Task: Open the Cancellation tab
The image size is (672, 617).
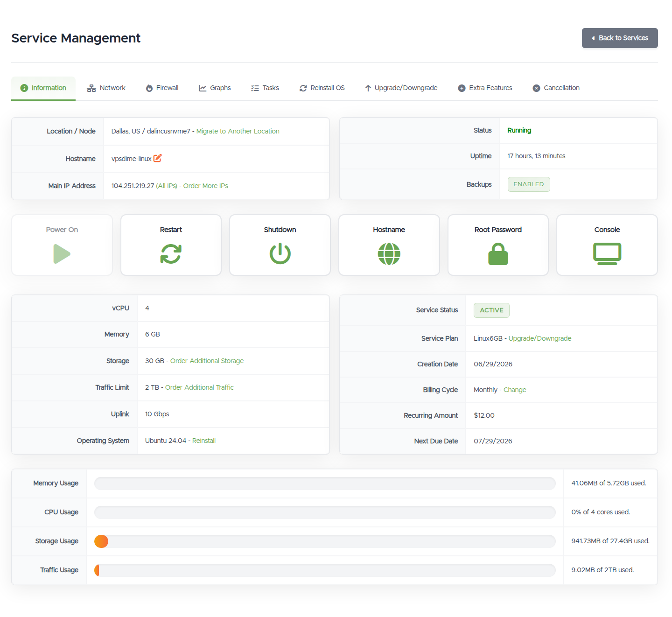Action: pos(556,88)
